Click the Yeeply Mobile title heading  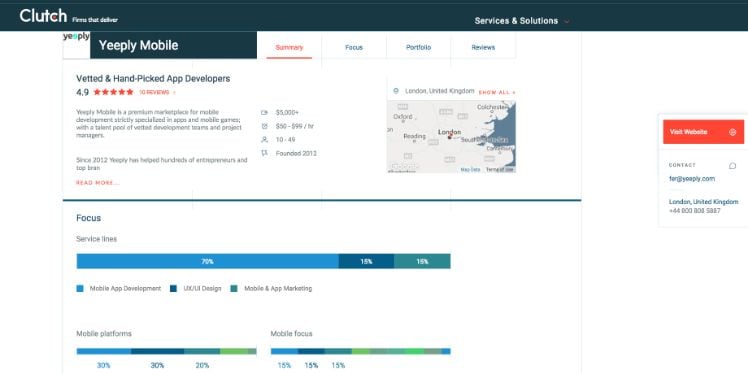138,45
